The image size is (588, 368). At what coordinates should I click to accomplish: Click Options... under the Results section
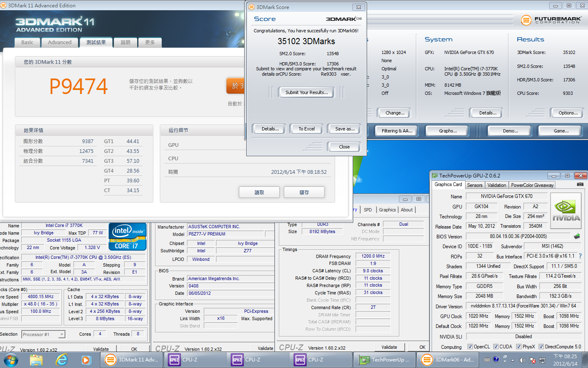click(568, 113)
